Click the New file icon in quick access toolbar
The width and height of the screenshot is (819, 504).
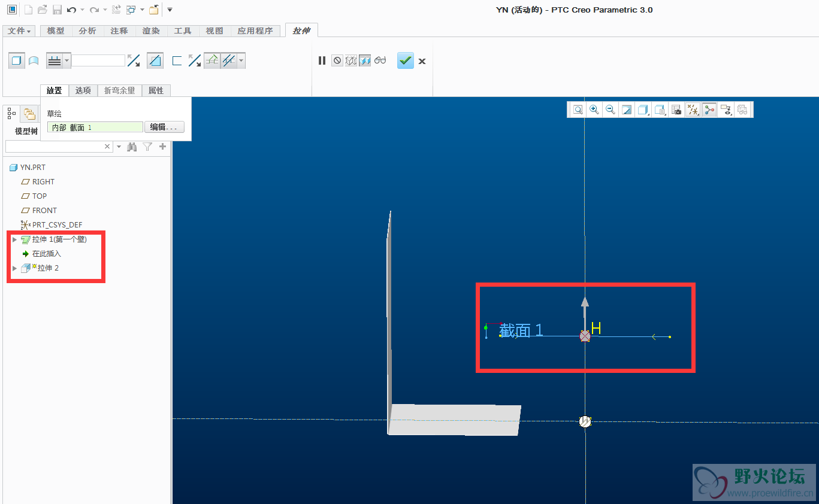[x=28, y=10]
